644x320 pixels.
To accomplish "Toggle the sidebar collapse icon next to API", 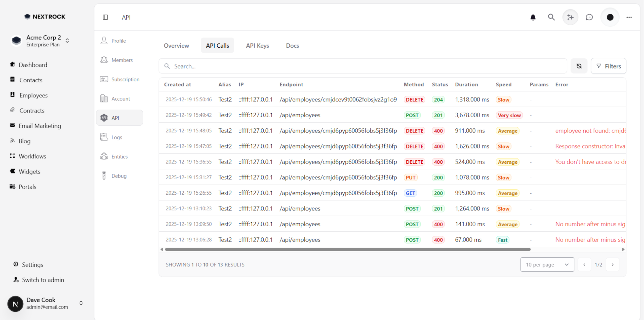I will 105,17.
